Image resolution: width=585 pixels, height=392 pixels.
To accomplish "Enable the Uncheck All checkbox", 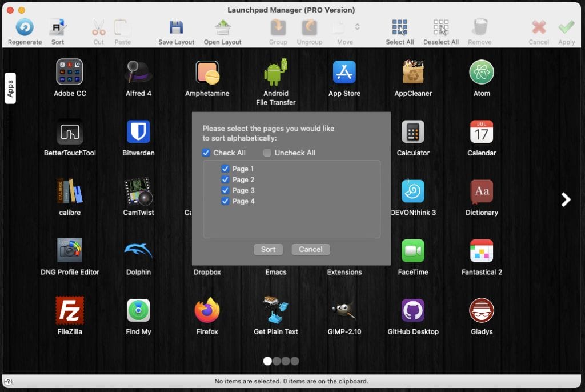I will (267, 153).
